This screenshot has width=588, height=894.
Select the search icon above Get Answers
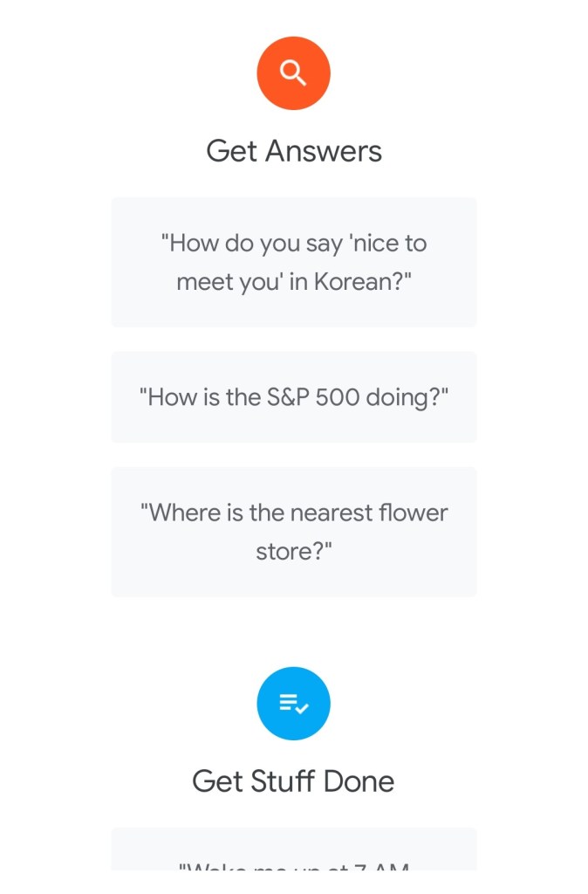pos(293,73)
